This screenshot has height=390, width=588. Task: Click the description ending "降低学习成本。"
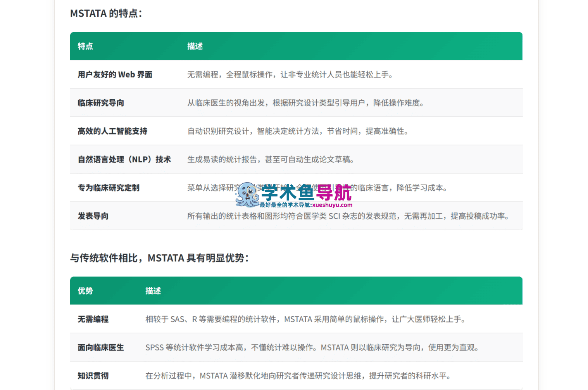pos(318,188)
